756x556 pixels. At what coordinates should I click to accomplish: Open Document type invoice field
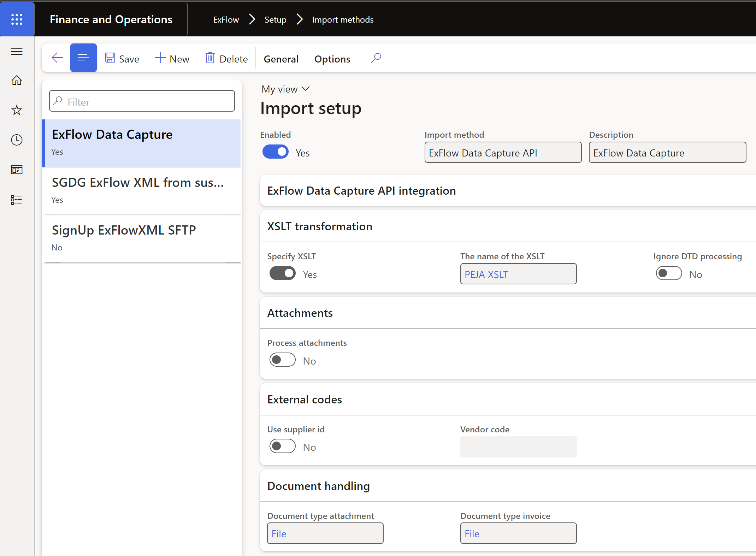tap(518, 533)
